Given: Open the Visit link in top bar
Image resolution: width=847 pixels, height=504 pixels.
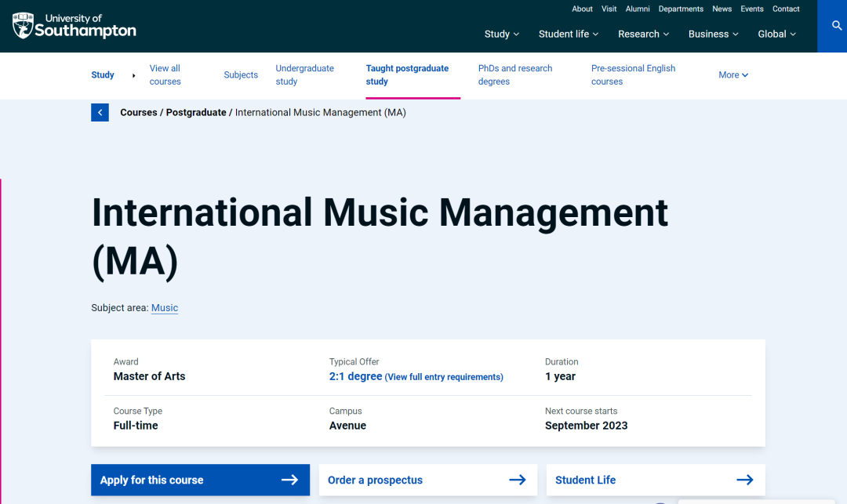Looking at the screenshot, I should (609, 9).
